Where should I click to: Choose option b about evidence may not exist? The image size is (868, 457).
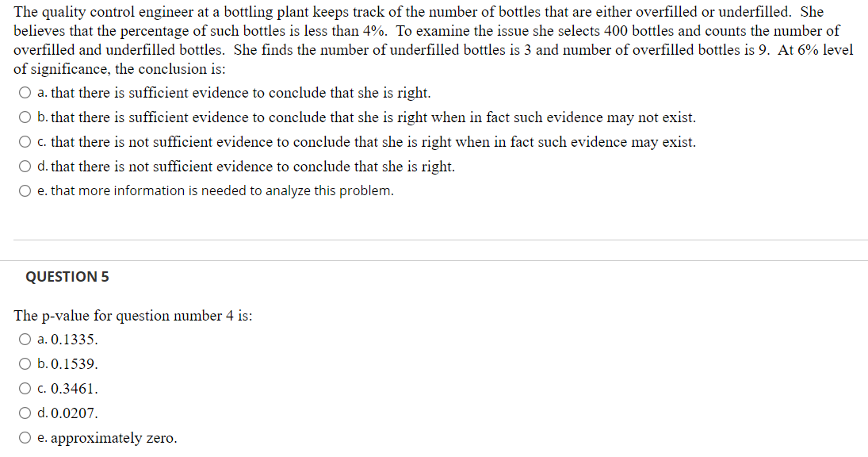[x=25, y=117]
